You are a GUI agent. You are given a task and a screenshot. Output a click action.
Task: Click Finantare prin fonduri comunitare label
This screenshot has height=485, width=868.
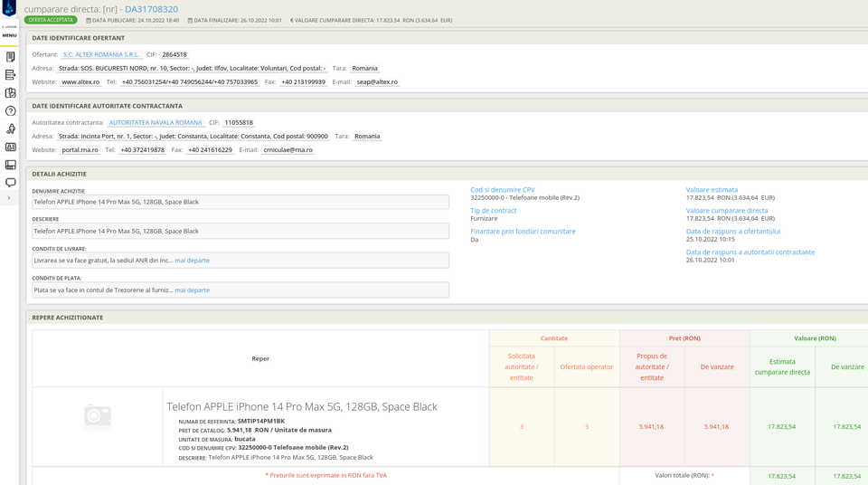(523, 232)
